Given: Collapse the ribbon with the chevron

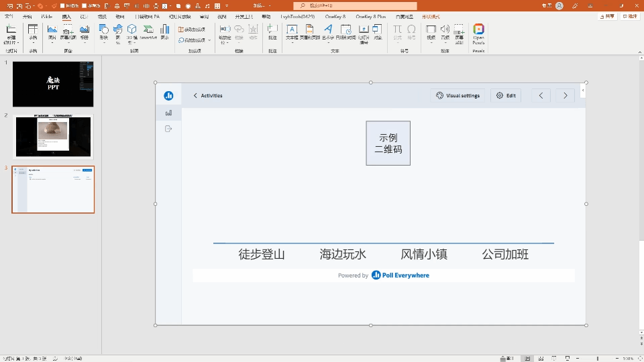Looking at the screenshot, I should [x=639, y=52].
